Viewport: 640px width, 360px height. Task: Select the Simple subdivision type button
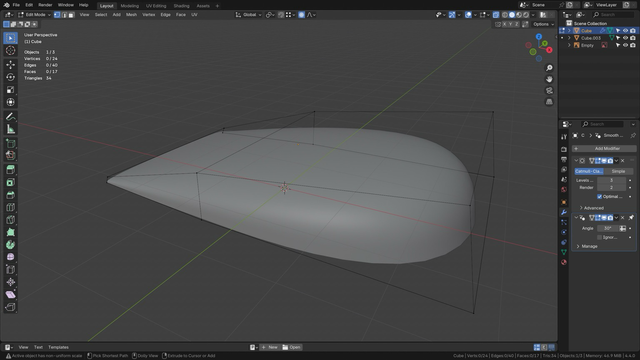click(618, 171)
